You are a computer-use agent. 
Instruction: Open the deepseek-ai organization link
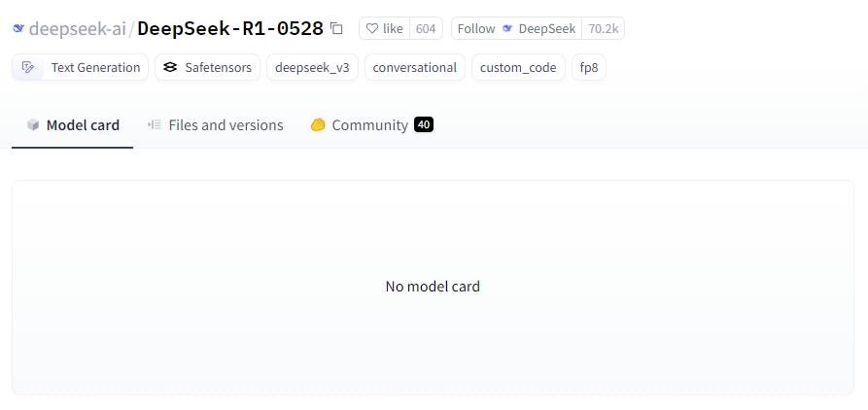pyautogui.click(x=78, y=28)
